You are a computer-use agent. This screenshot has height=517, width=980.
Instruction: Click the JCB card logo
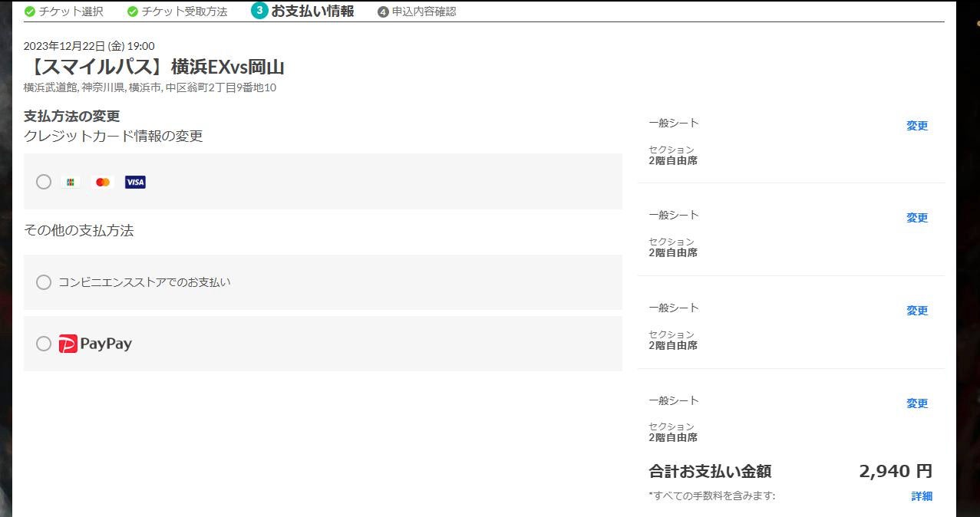[71, 182]
